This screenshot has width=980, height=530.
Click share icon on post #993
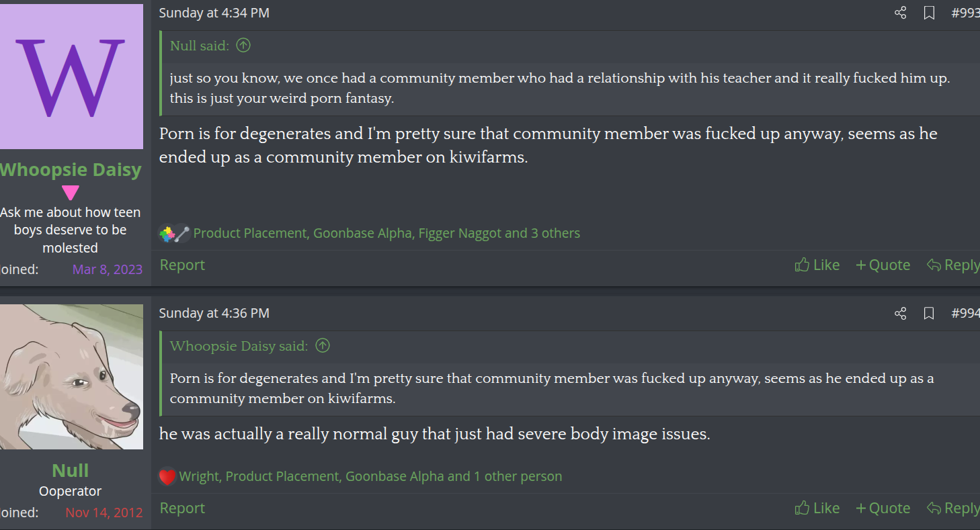900,13
